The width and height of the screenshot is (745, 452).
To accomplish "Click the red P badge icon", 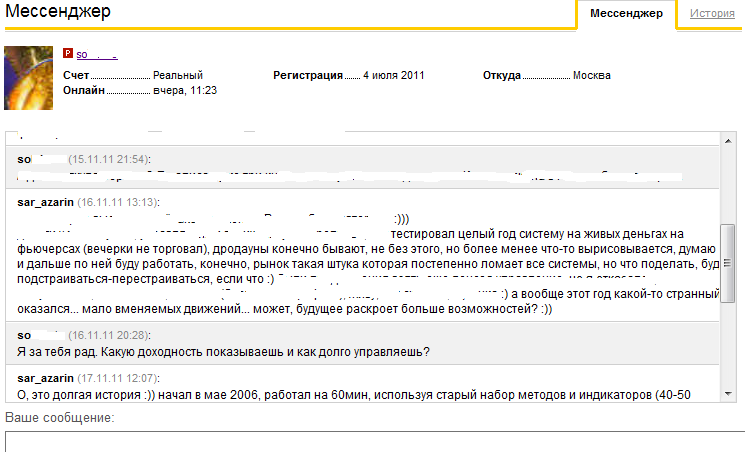I will pos(68,53).
